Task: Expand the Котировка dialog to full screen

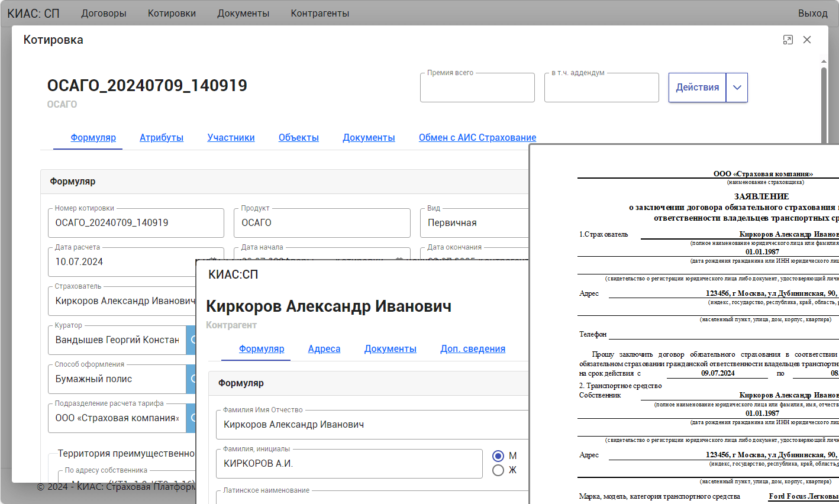Action: [x=788, y=40]
